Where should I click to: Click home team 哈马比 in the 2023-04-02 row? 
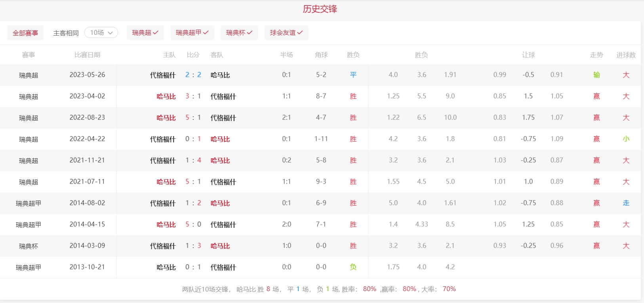(x=166, y=97)
